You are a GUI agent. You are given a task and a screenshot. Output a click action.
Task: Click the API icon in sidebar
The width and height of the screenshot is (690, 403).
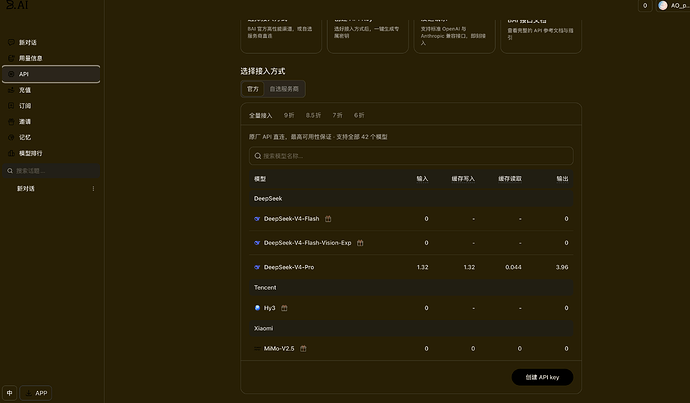[11, 74]
